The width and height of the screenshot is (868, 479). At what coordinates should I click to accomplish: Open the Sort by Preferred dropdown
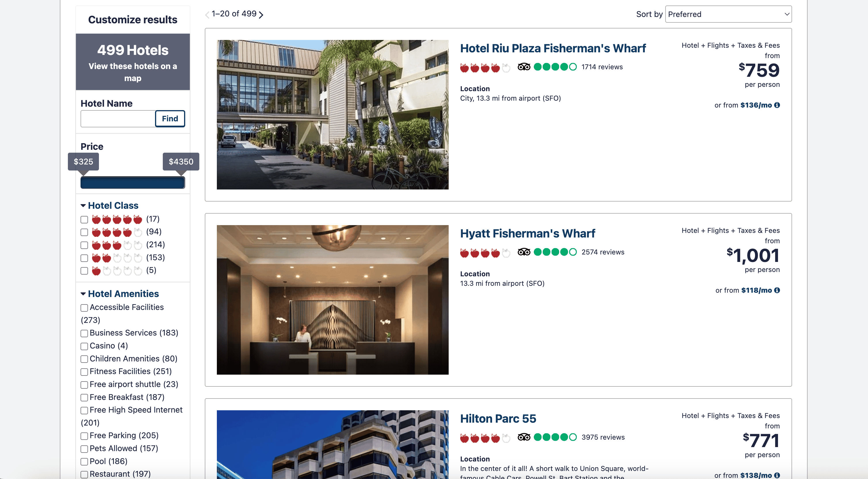[x=729, y=14]
